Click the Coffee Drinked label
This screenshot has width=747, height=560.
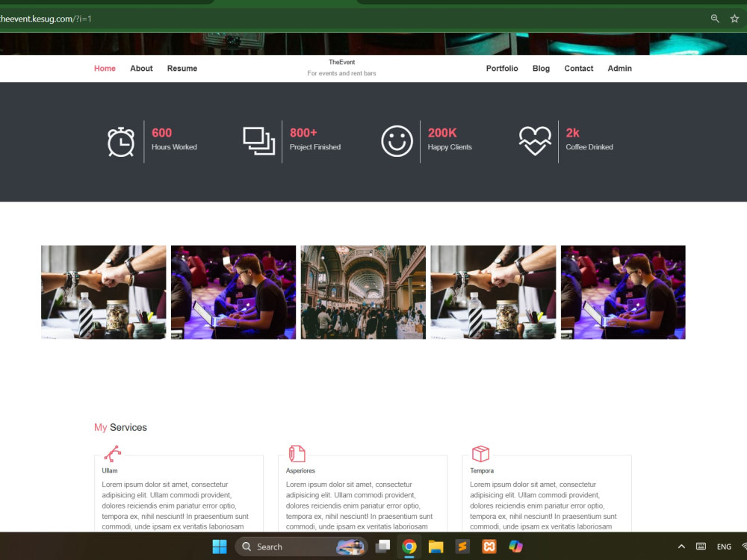[x=589, y=147]
